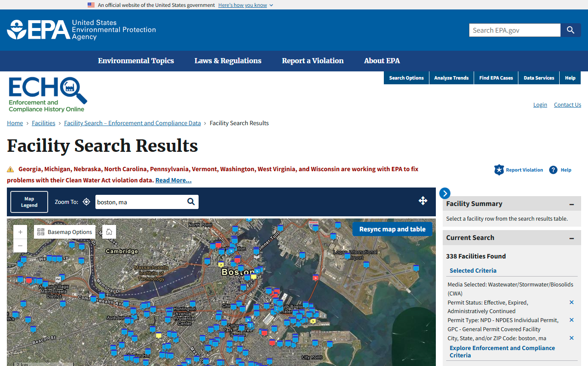Open the ECHO home logo
Screen dimensions: 588x366
pyautogui.click(x=48, y=95)
